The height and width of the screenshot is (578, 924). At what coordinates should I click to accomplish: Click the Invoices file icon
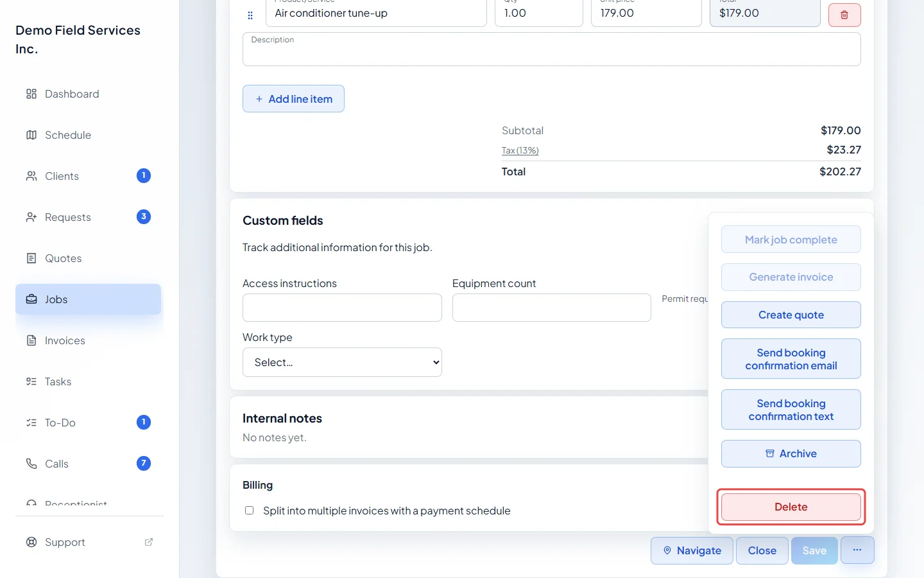pos(31,340)
